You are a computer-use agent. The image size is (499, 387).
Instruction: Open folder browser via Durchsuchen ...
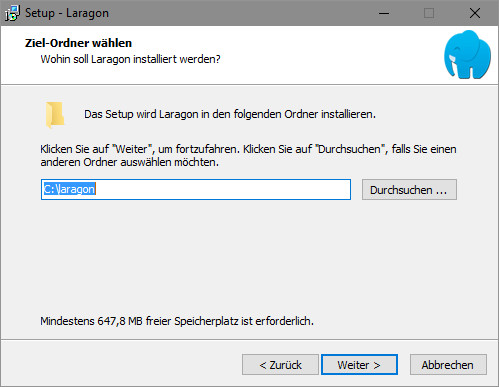tap(409, 190)
